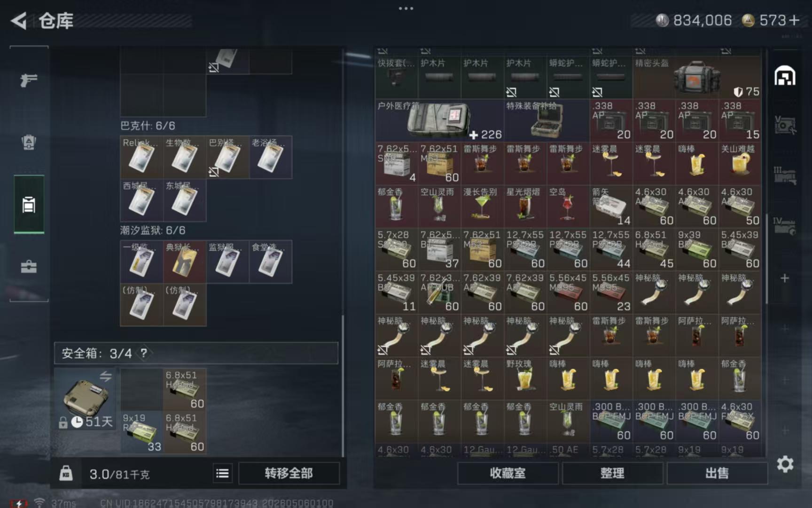Select the 监狱服 keycard

[x=227, y=262]
